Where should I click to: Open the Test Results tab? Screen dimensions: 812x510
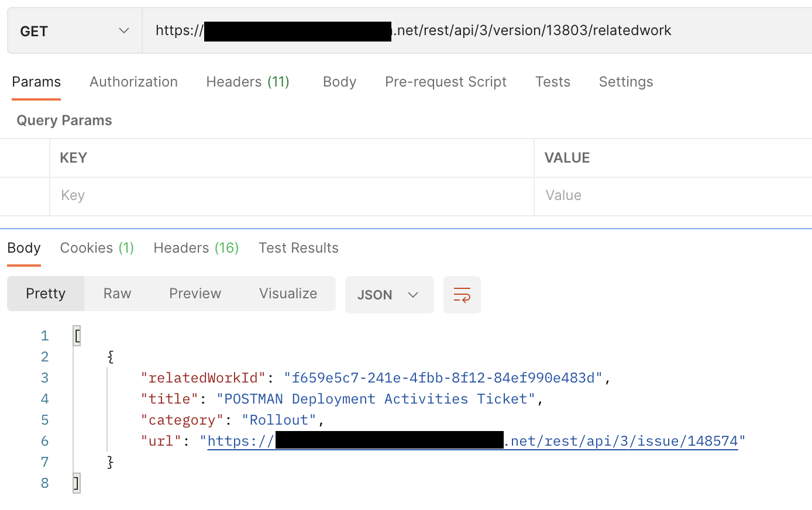[298, 248]
